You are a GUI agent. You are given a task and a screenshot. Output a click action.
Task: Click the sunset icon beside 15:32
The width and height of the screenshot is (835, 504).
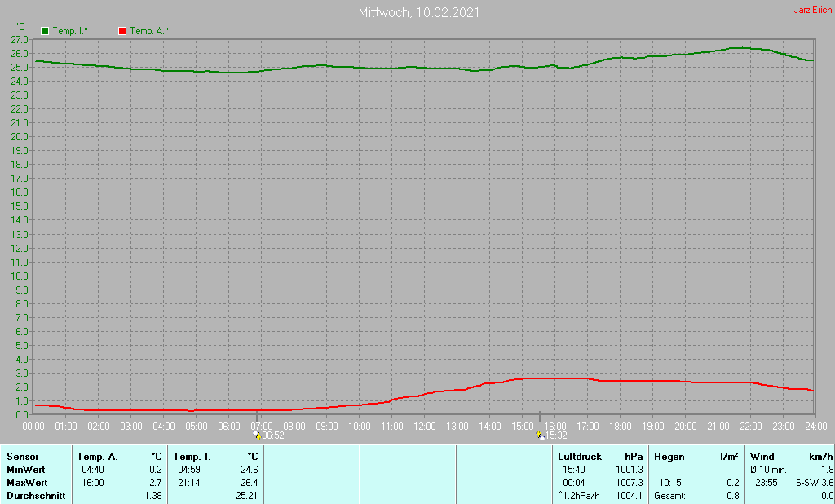[x=540, y=435]
